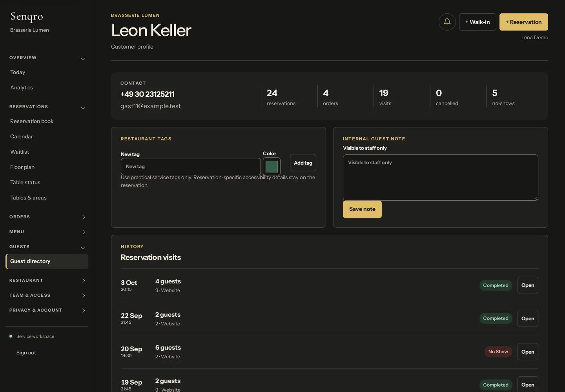Open the 19 Sep reservation visit

click(x=528, y=385)
